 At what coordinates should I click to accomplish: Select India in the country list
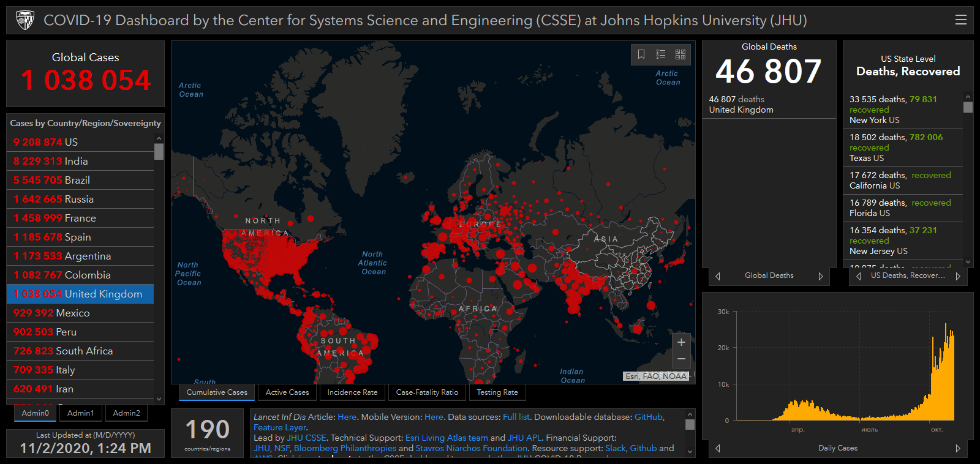[x=80, y=161]
